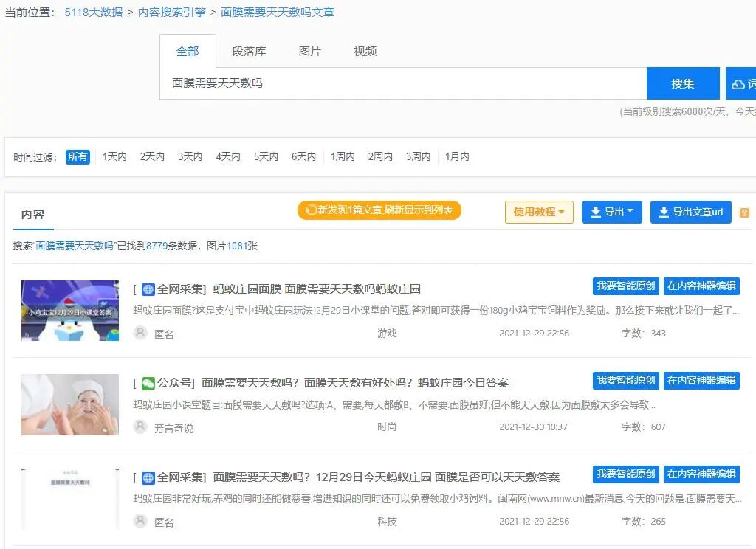The image size is (756, 549).
Task: Click 内容搜索引擎 breadcrumb link
Action: pyautogui.click(x=171, y=12)
